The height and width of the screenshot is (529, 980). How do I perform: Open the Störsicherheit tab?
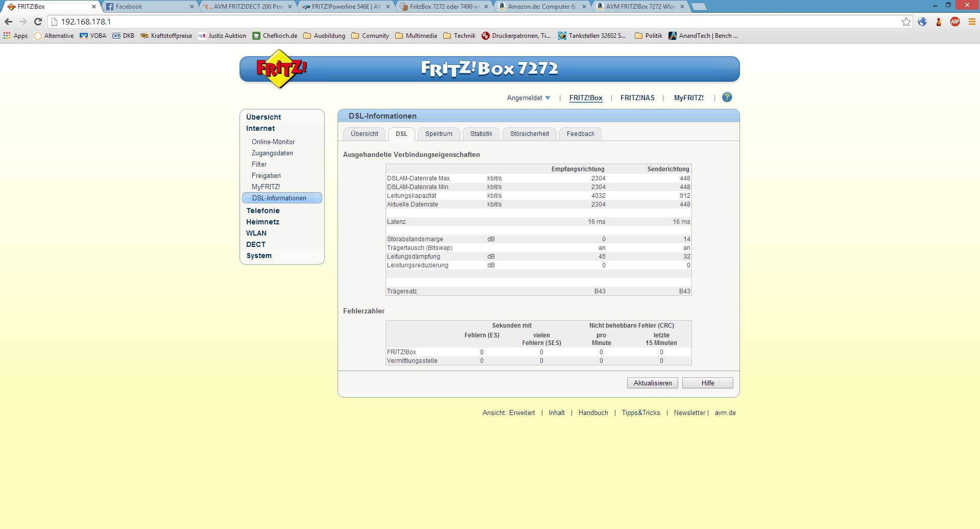click(x=530, y=134)
